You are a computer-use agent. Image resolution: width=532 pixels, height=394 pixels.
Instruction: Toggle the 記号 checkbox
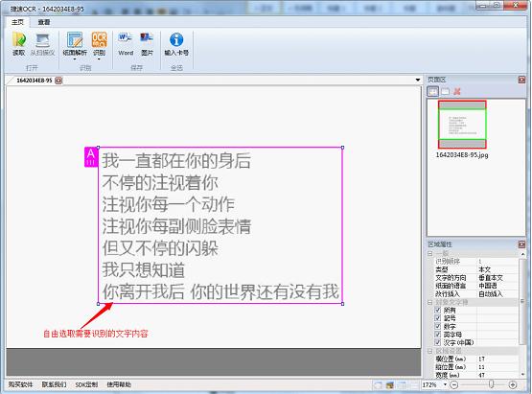pyautogui.click(x=438, y=318)
